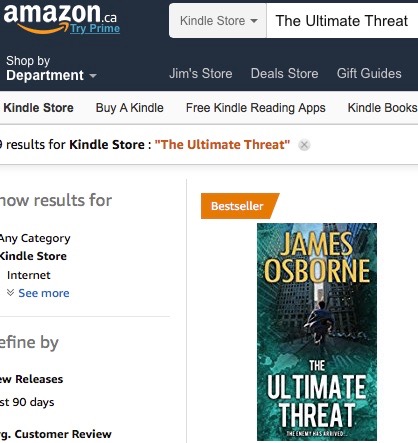Open Gift Guides
Image resolution: width=418 pixels, height=443 pixels.
(x=369, y=73)
